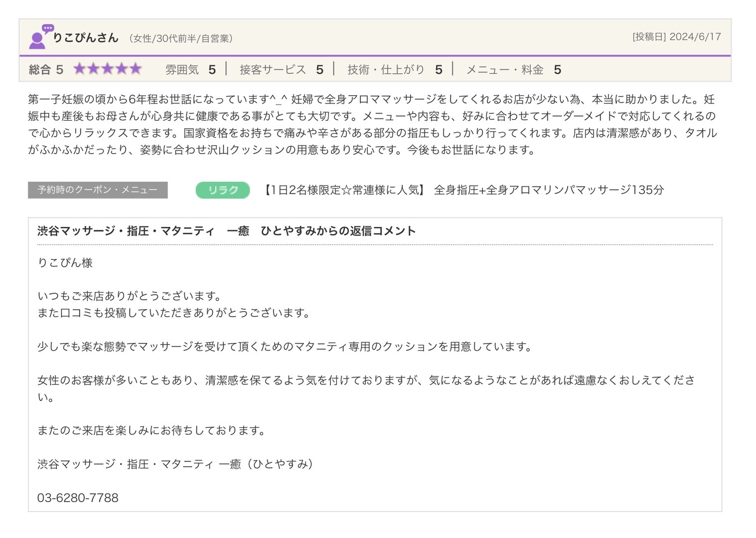Click the five-star overall rating graphic

click(x=108, y=69)
